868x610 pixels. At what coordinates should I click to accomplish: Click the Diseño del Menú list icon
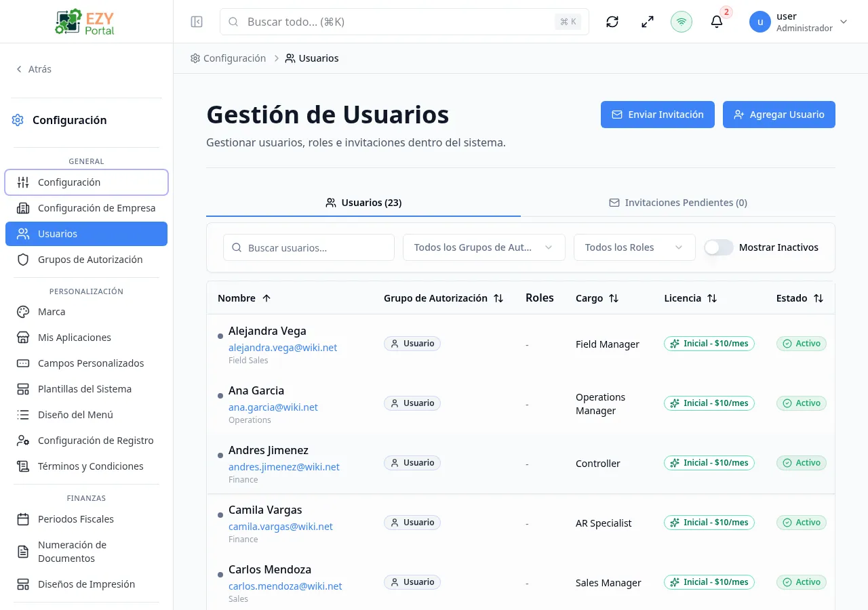point(23,415)
